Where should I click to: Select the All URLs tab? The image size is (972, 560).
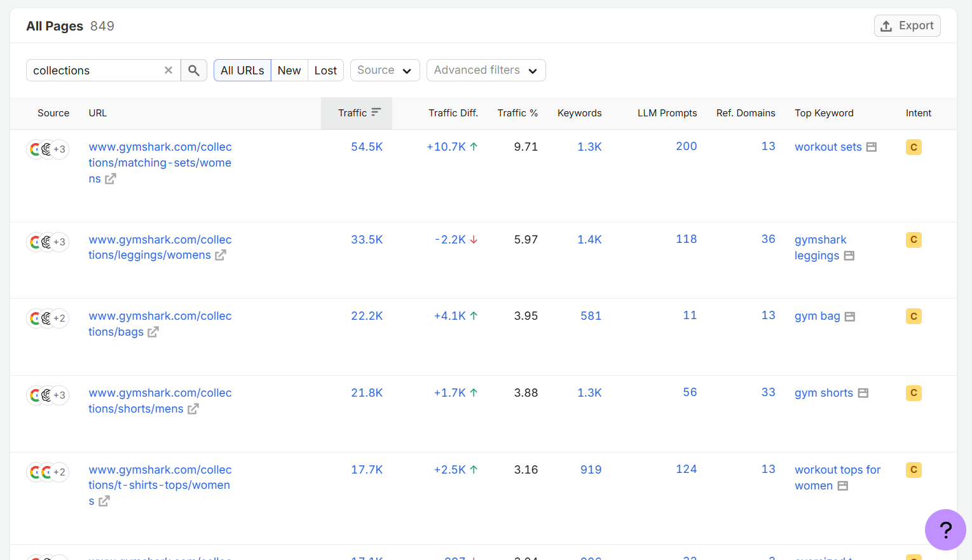click(242, 71)
